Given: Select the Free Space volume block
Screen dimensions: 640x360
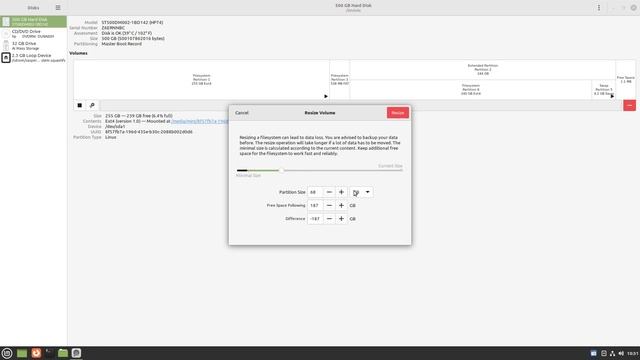Looking at the screenshot, I should 626,80.
